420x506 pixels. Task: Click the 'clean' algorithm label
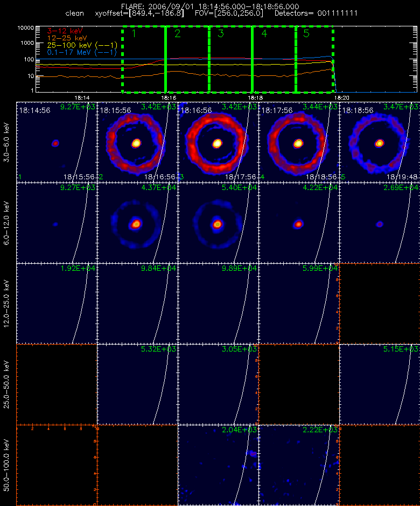pyautogui.click(x=74, y=13)
